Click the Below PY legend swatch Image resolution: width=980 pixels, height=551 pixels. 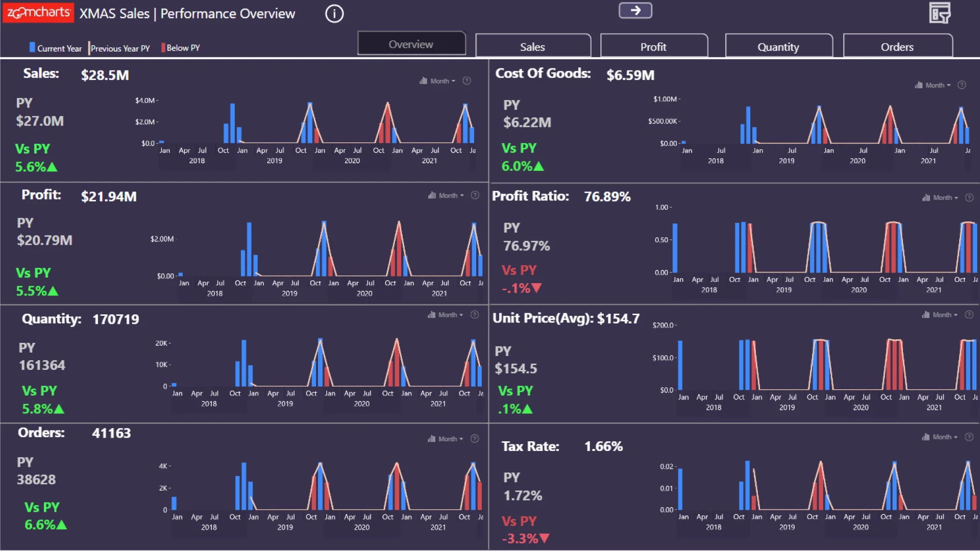(163, 47)
